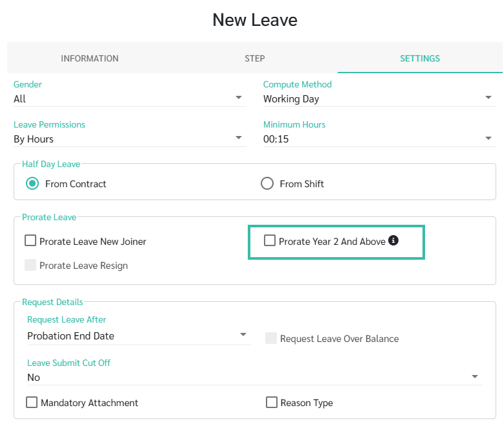Check Prorate Leave New Joiner
The height and width of the screenshot is (421, 504).
[x=30, y=240]
